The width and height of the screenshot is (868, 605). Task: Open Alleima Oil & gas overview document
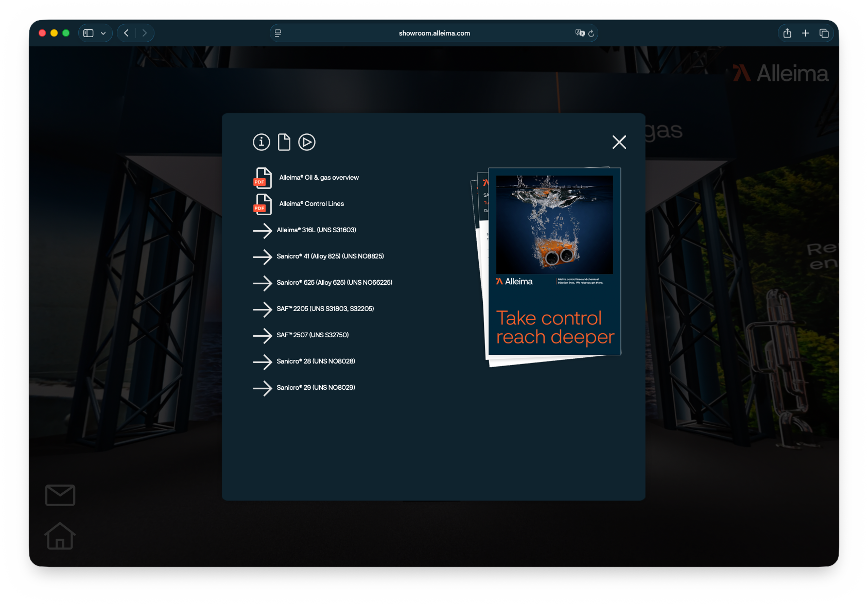pos(319,178)
